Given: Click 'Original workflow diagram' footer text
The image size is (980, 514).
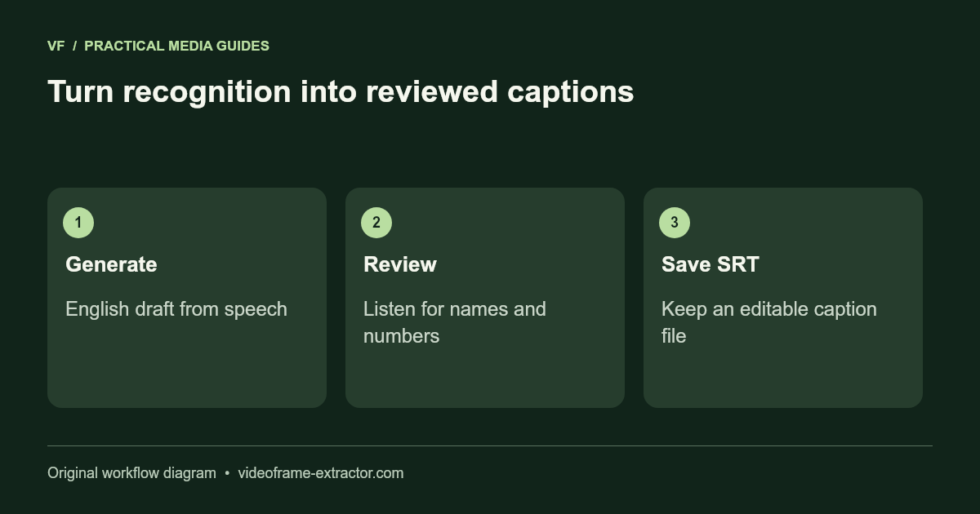Looking at the screenshot, I should tap(131, 473).
